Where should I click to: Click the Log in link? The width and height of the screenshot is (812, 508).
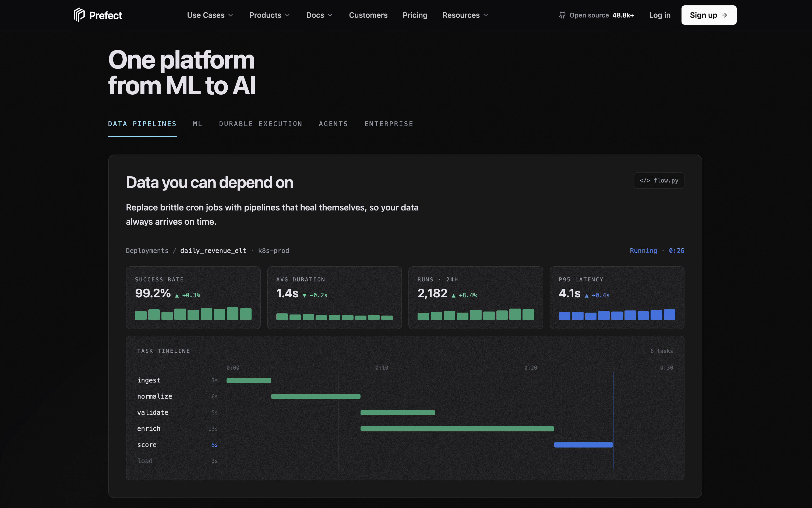(x=660, y=15)
